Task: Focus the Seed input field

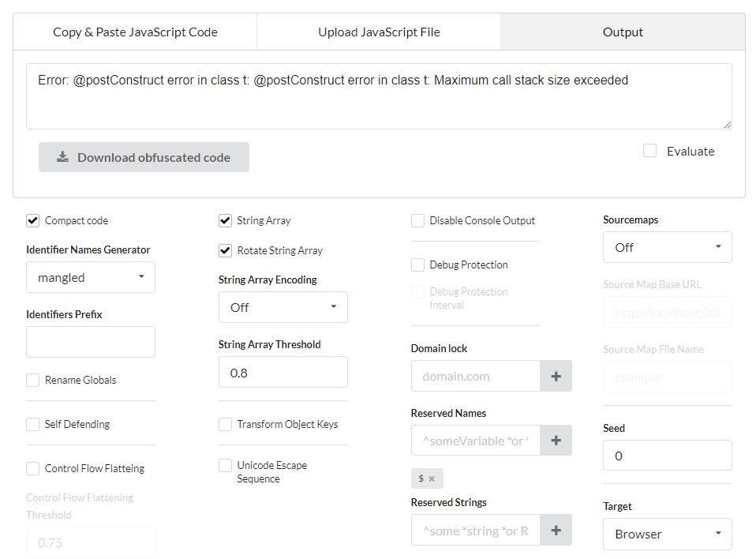Action: click(x=667, y=456)
